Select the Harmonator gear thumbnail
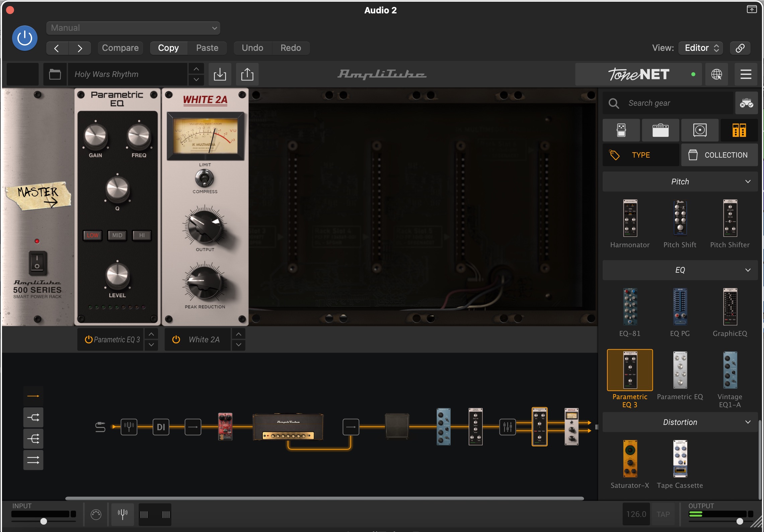 coord(630,218)
